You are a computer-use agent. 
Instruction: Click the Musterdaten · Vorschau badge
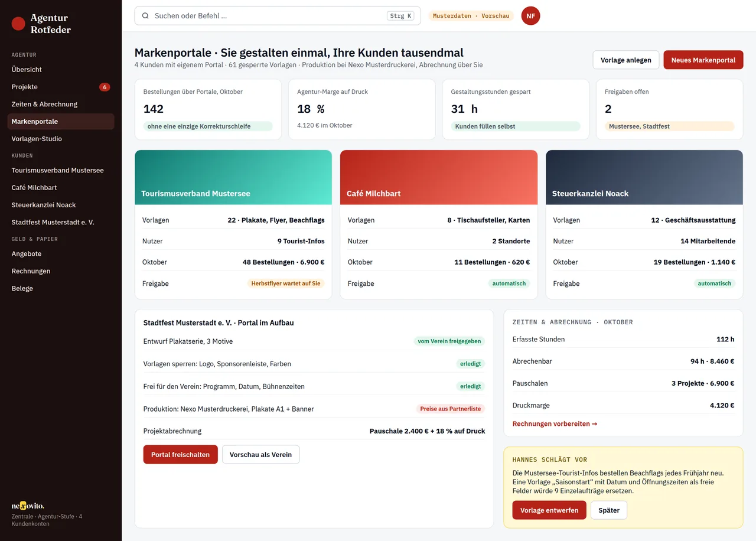(471, 16)
